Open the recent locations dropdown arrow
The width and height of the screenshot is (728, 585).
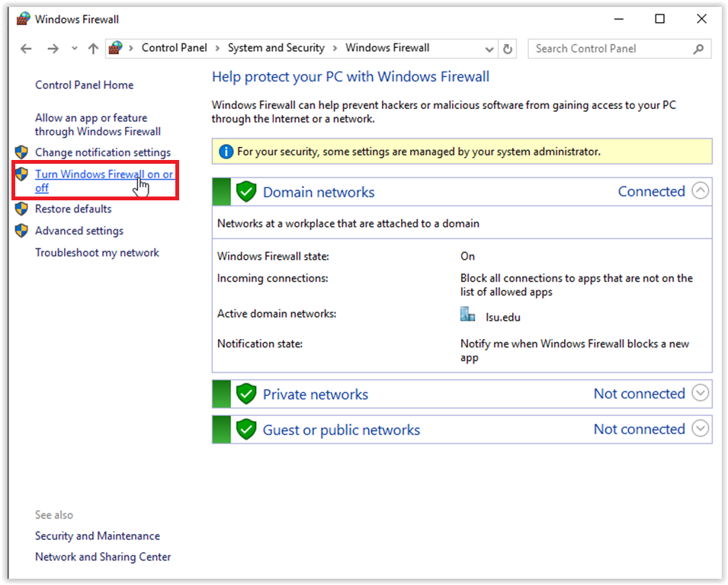74,48
